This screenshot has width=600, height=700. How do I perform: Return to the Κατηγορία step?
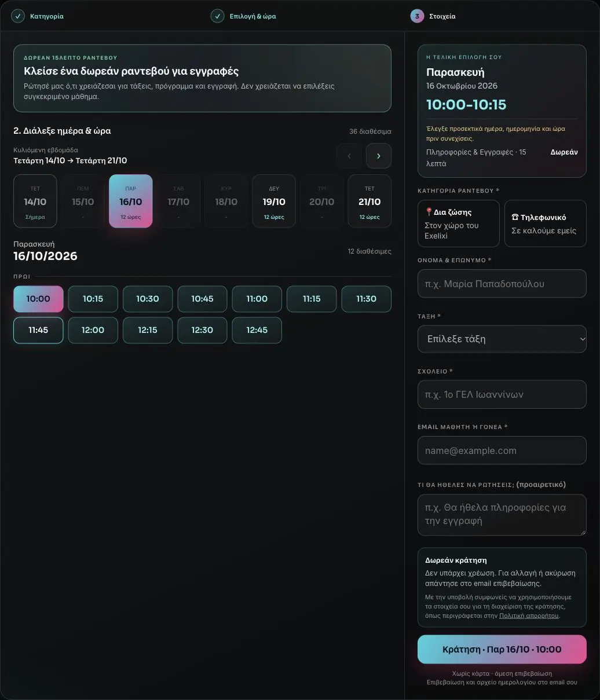[x=38, y=16]
